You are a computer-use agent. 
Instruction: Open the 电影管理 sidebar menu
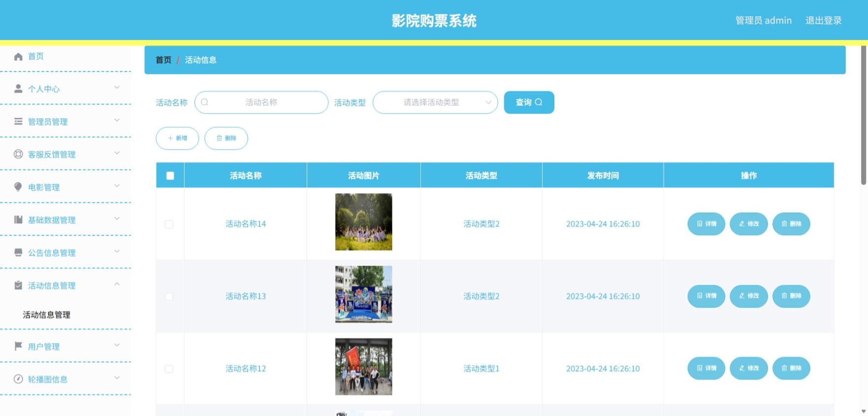point(65,187)
